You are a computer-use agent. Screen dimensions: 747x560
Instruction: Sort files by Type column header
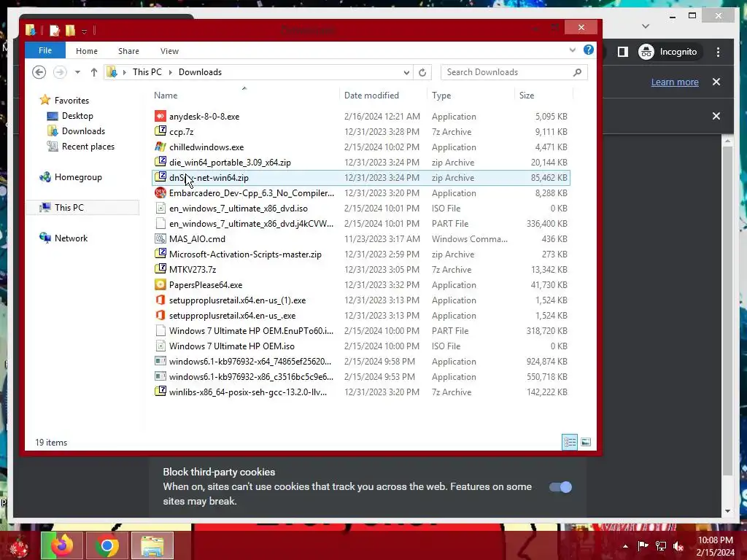(x=441, y=96)
